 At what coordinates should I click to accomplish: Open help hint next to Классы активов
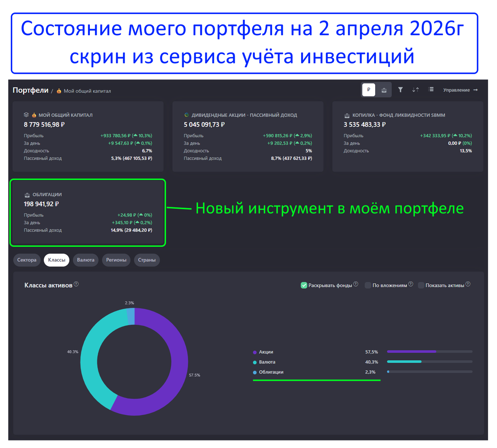(x=76, y=284)
